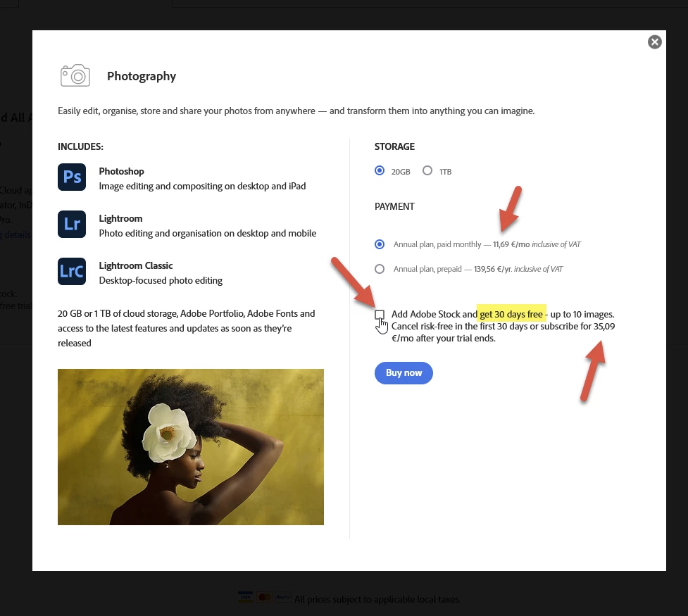Screen dimensions: 688x616
Task: Click the 'get 30 days free' highlighted text
Action: (x=512, y=314)
